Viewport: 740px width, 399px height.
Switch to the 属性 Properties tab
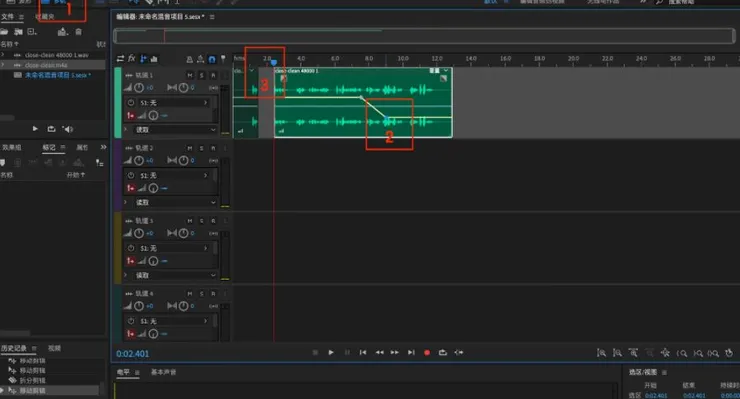pos(82,147)
